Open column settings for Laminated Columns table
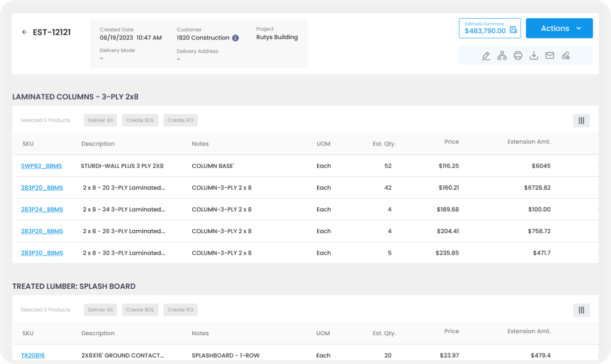 point(581,120)
